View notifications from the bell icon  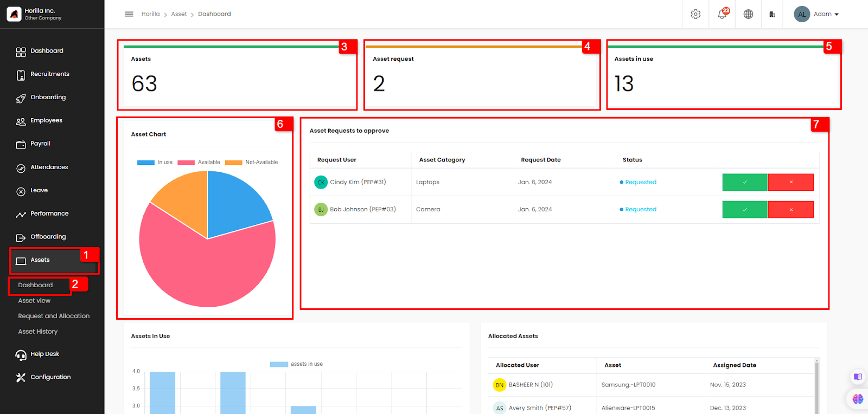(x=723, y=14)
